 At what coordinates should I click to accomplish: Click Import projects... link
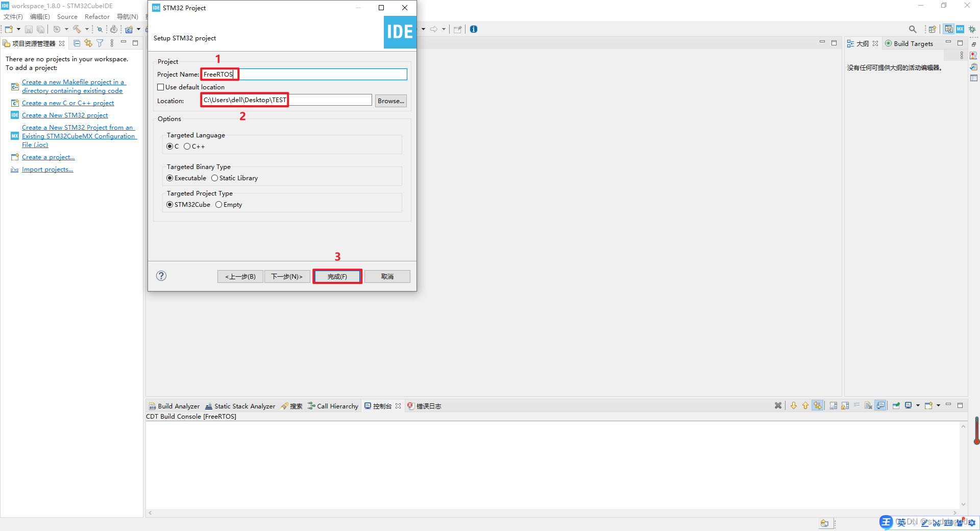coord(47,170)
